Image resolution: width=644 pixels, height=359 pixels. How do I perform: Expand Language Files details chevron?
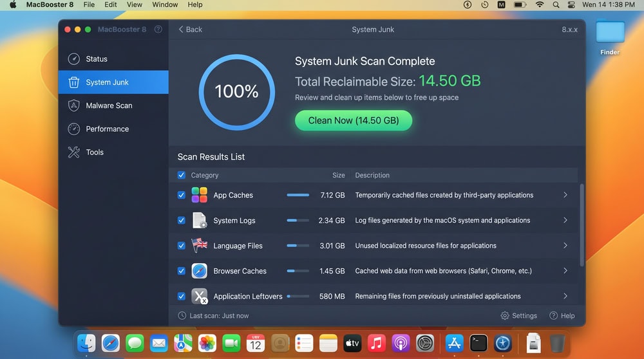pyautogui.click(x=565, y=245)
